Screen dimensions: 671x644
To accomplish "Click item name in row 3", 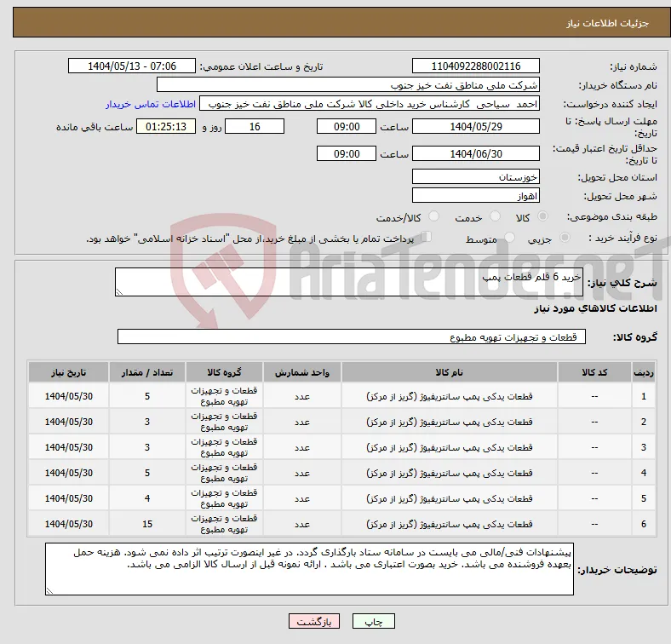I will coord(450,447).
